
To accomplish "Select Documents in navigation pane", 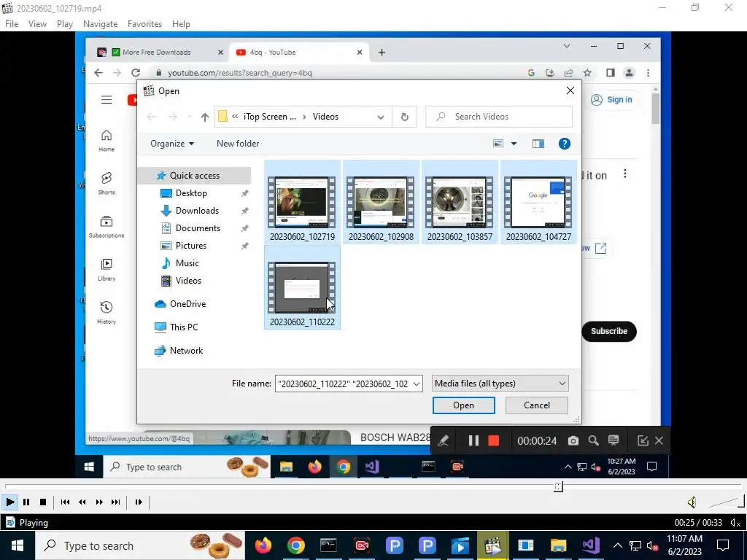I will (x=198, y=228).
